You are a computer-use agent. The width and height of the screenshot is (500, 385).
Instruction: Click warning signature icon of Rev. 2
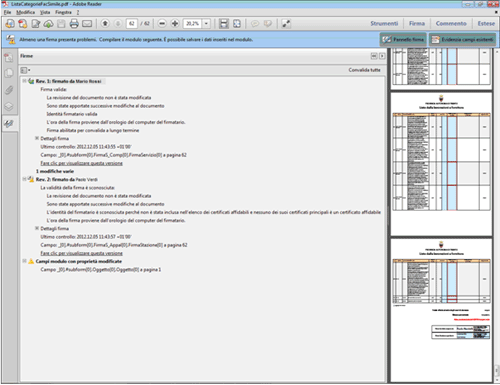pyautogui.click(x=31, y=179)
